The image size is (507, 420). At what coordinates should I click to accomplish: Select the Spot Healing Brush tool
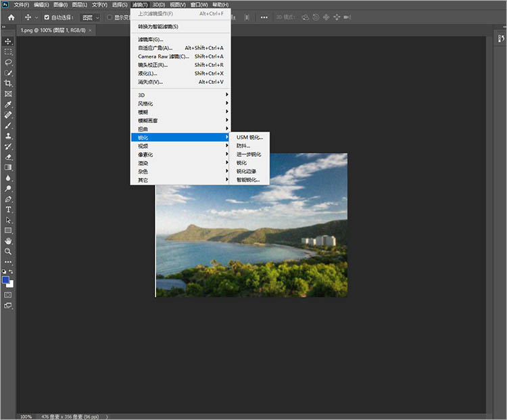coord(8,115)
